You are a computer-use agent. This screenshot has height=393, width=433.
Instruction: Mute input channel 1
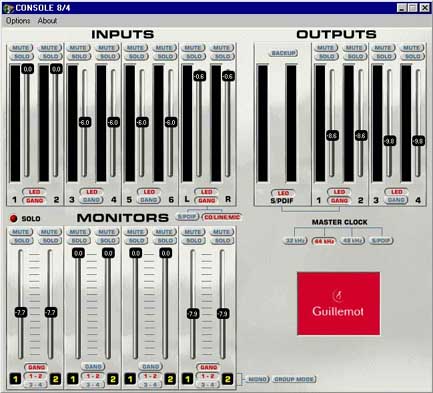coord(21,48)
